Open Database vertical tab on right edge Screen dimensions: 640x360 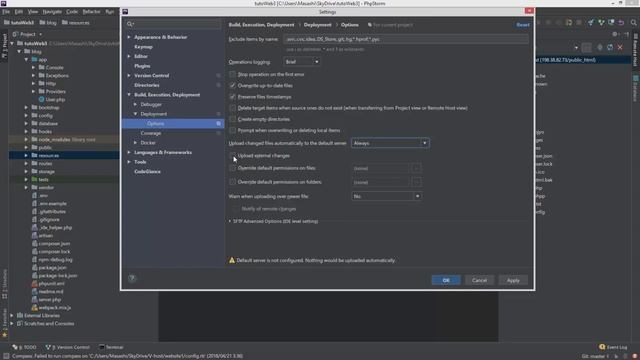coord(636,88)
